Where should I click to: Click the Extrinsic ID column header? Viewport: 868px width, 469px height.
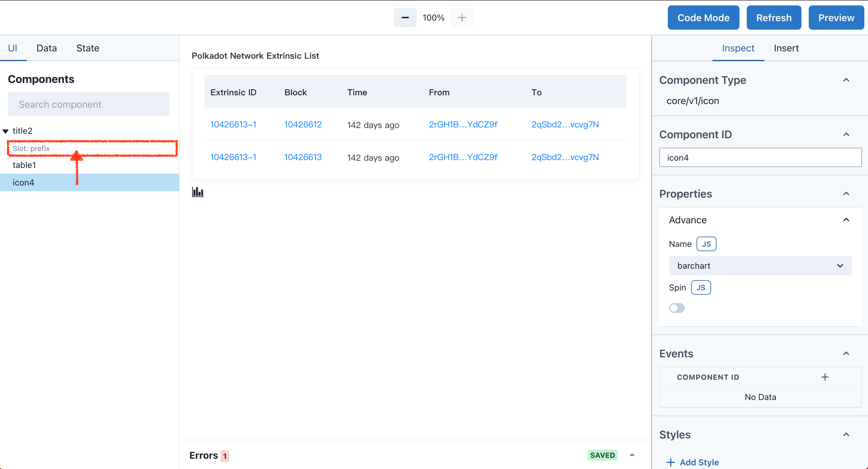pyautogui.click(x=233, y=92)
